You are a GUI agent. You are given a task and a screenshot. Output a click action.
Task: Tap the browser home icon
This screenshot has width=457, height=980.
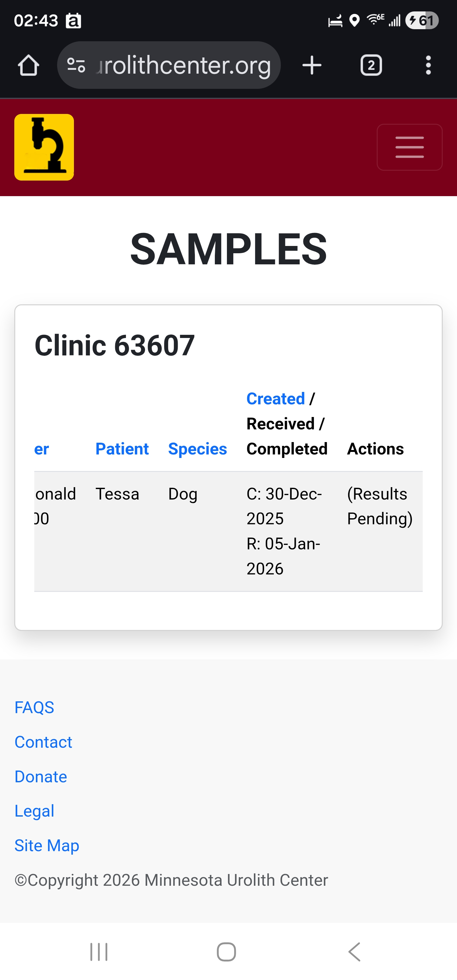[29, 65]
